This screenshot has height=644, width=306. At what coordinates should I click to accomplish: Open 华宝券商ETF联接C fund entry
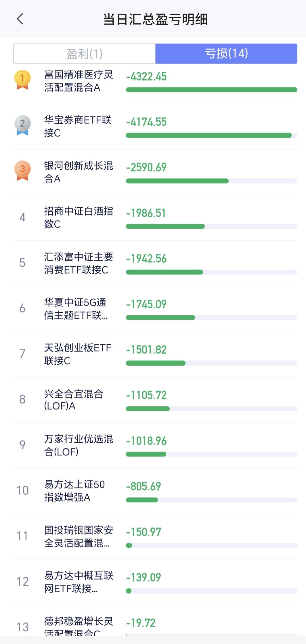77,126
